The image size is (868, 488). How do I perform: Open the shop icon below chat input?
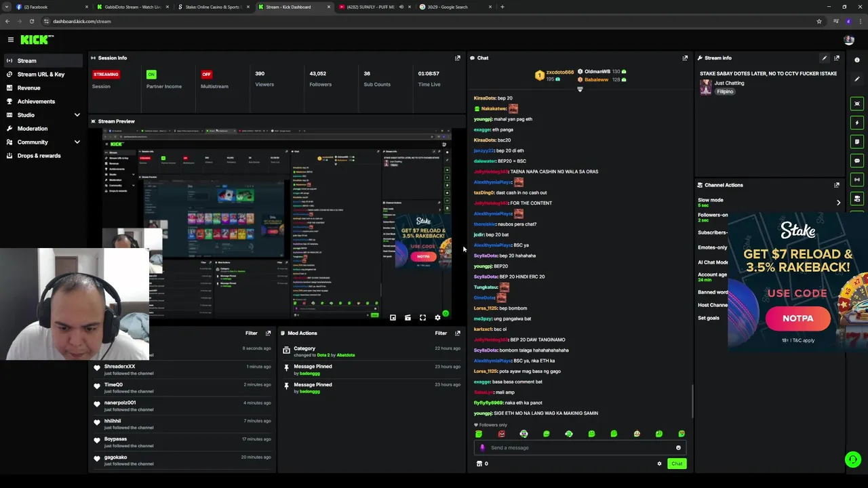tap(479, 464)
